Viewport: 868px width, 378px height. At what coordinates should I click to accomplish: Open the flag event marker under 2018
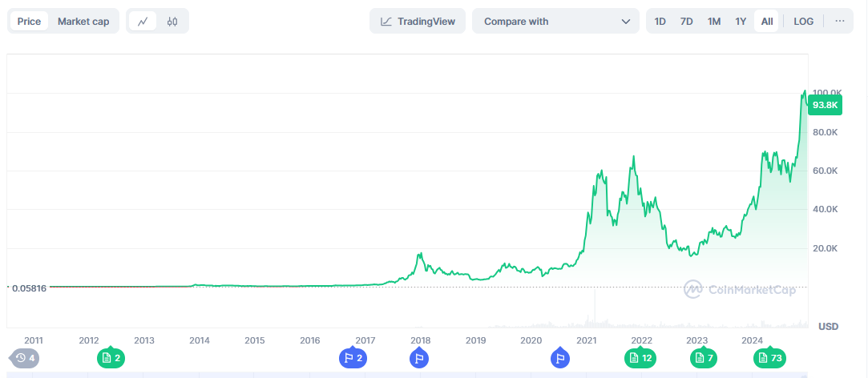(419, 358)
